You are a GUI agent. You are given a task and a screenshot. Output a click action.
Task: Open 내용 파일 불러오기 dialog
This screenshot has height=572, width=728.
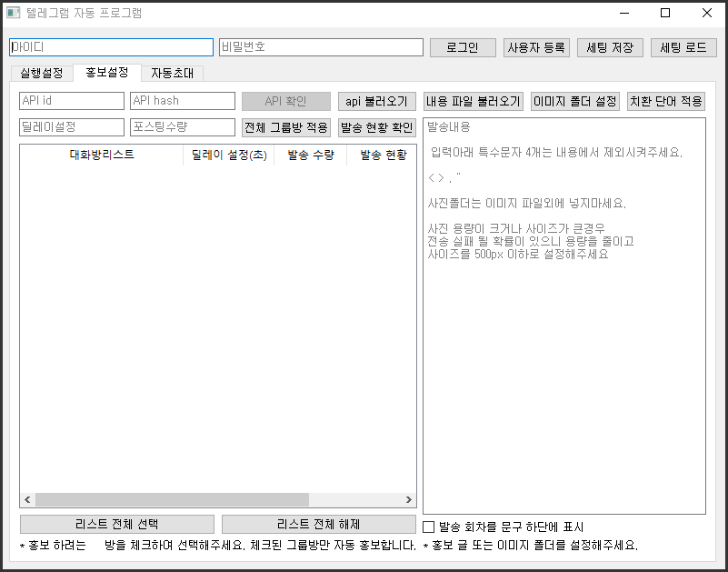tap(473, 101)
